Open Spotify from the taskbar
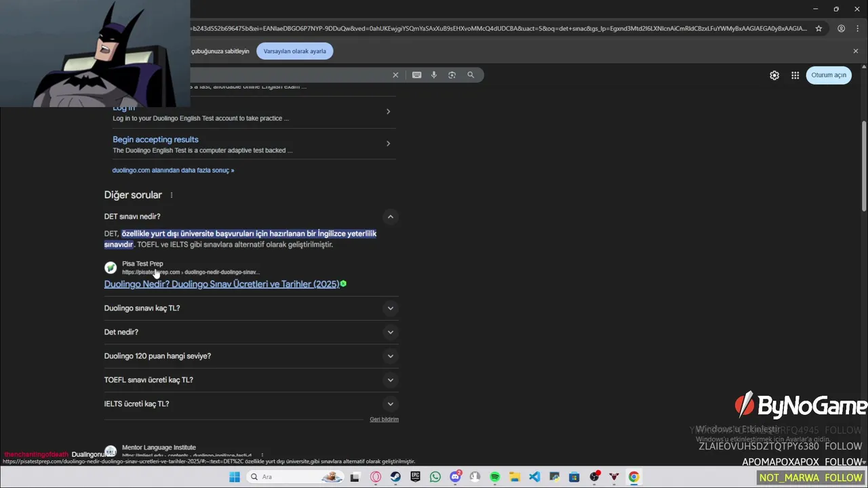The width and height of the screenshot is (868, 488). tap(495, 477)
